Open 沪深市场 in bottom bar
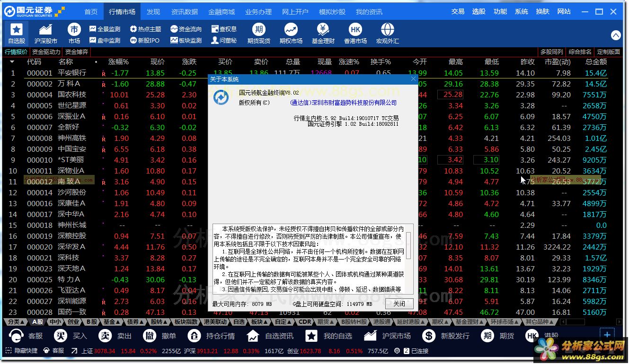The image size is (629, 364). click(387, 336)
